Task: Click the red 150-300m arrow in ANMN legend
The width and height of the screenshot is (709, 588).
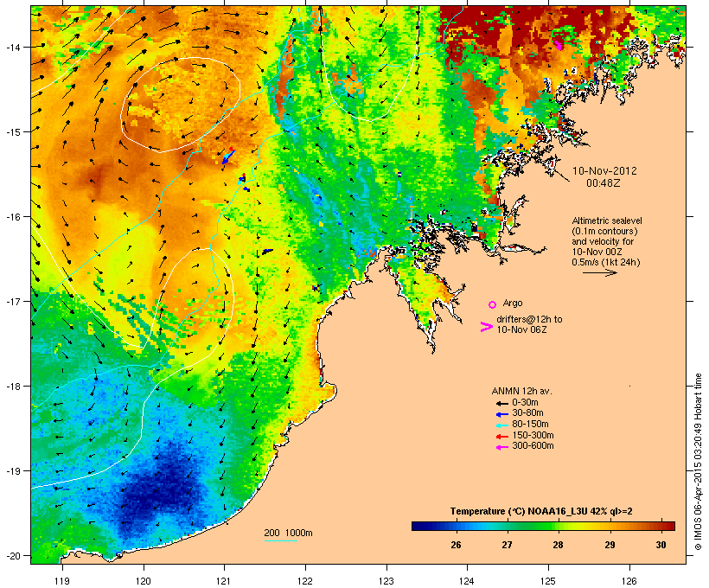Action: [x=501, y=437]
